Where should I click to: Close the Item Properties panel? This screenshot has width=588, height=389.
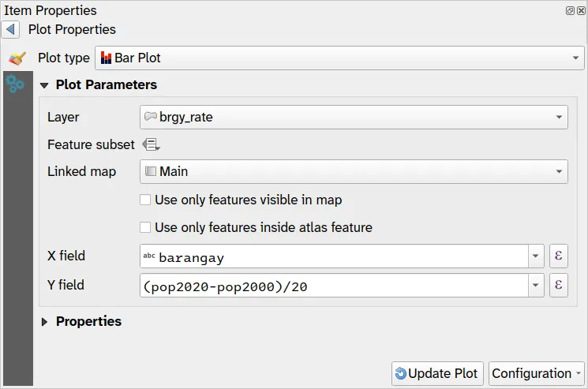pyautogui.click(x=581, y=11)
